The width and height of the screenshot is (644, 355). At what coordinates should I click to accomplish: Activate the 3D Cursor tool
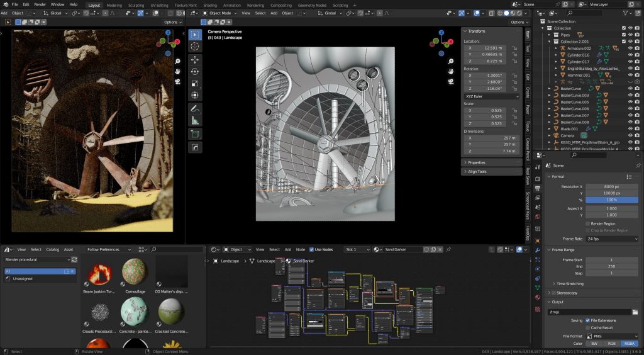195,47
